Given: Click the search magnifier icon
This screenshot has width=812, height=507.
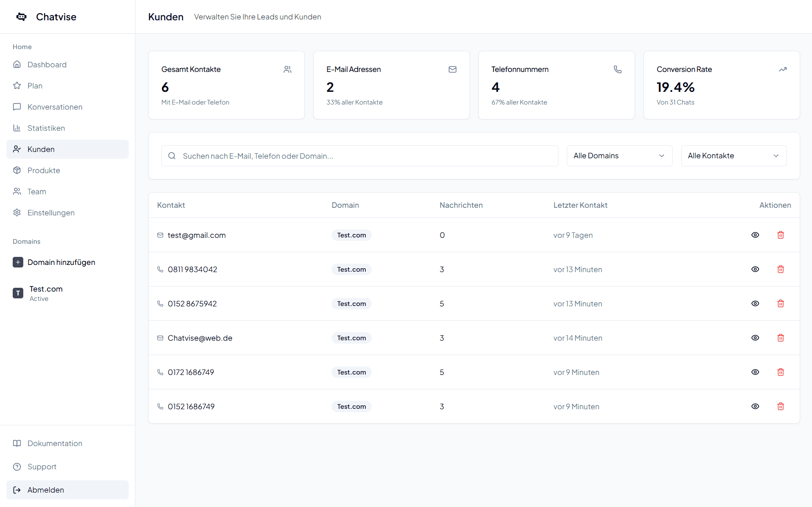Looking at the screenshot, I should pos(172,156).
